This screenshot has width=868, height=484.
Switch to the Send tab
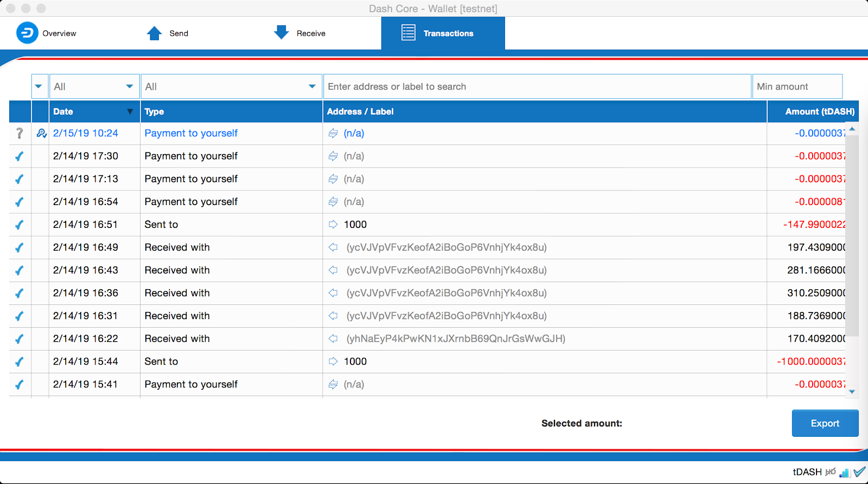click(x=168, y=33)
